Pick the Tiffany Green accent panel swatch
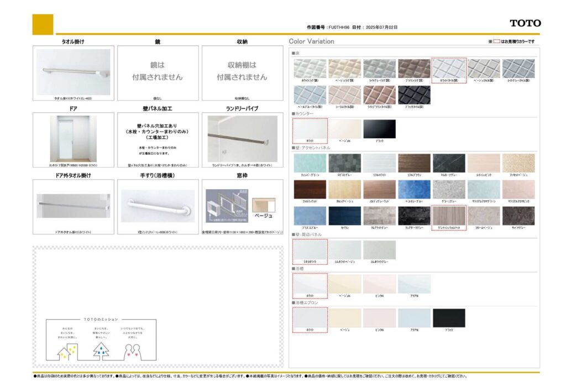This screenshot has height=392, width=566. 310,163
